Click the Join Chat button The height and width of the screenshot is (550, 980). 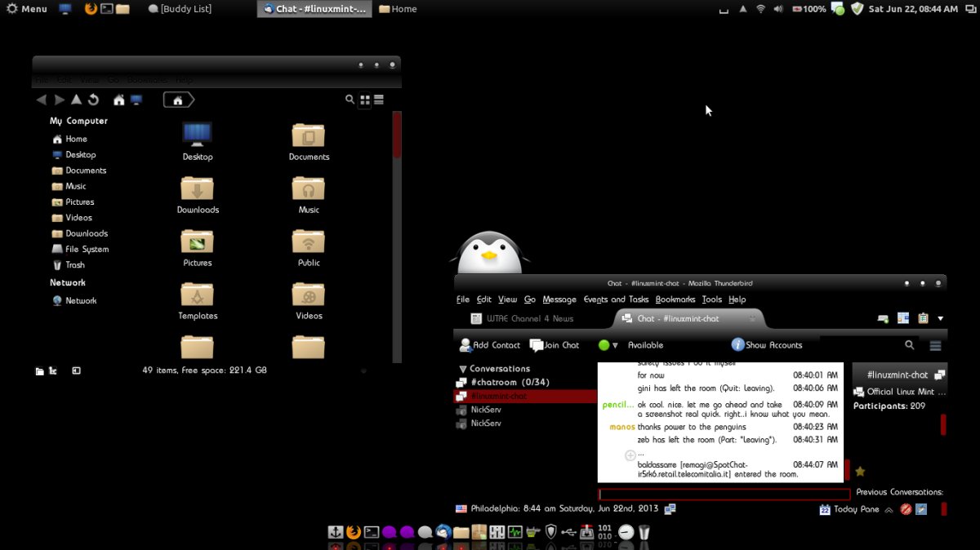(555, 345)
